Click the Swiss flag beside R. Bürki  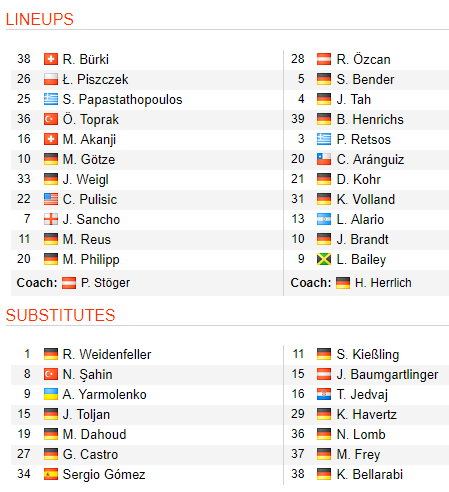point(51,59)
